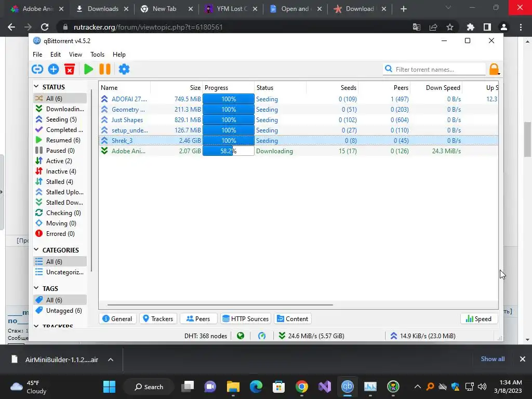The width and height of the screenshot is (532, 399).
Task: Open the Edit menu in qBittorrent
Action: [55, 54]
